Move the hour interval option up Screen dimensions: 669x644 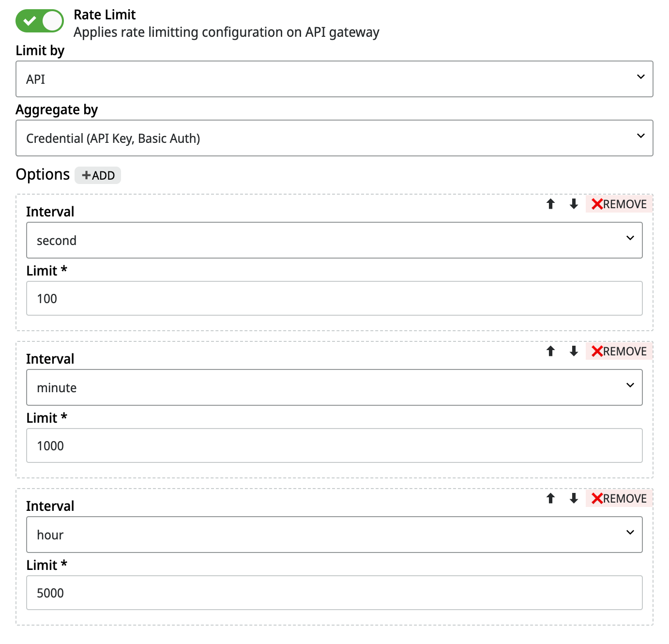click(550, 498)
